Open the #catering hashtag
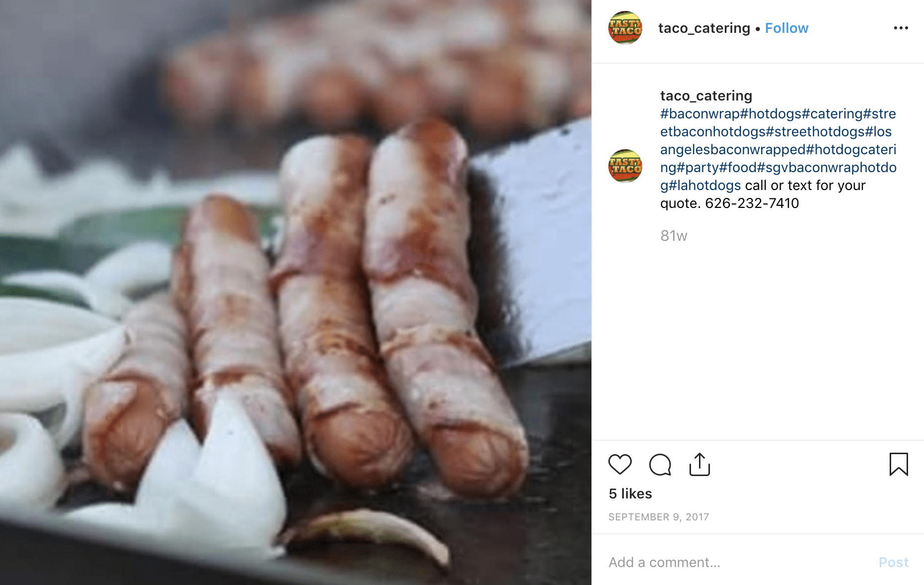Screen dimensions: 924x585 pos(832,113)
